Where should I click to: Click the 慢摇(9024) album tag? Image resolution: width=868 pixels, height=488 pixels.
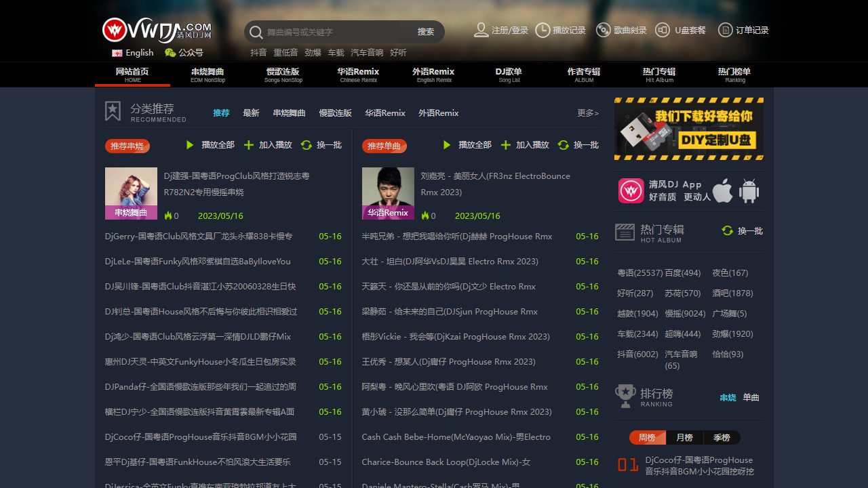(x=685, y=314)
